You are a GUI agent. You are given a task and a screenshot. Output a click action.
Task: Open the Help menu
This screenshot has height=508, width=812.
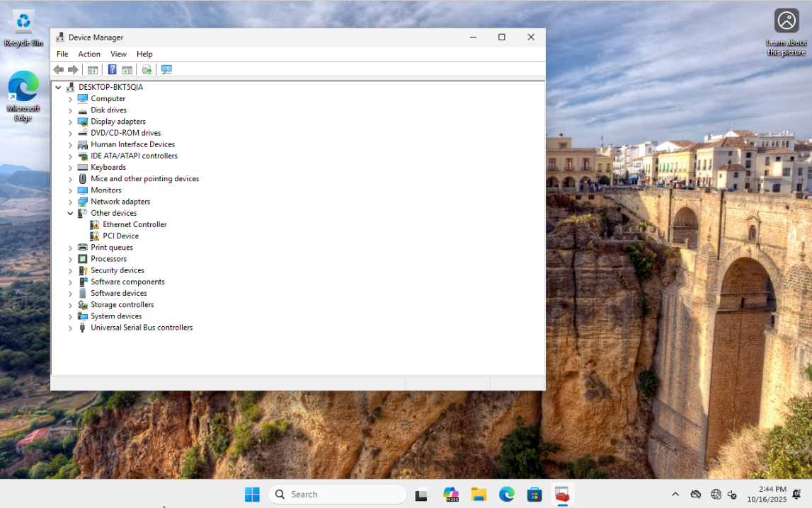click(144, 54)
